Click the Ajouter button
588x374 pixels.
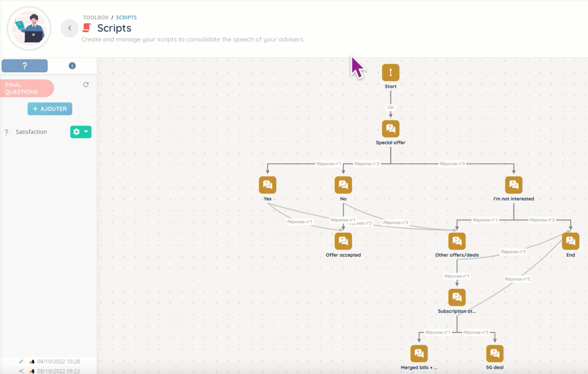pyautogui.click(x=50, y=109)
